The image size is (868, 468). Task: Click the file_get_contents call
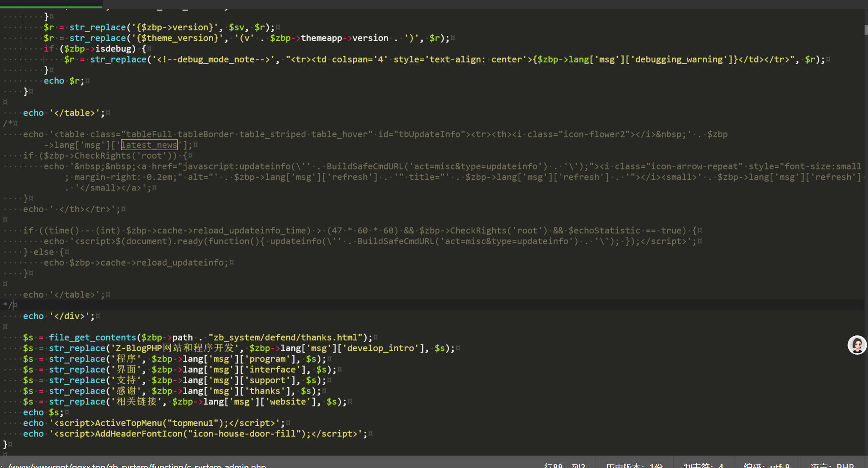point(92,338)
